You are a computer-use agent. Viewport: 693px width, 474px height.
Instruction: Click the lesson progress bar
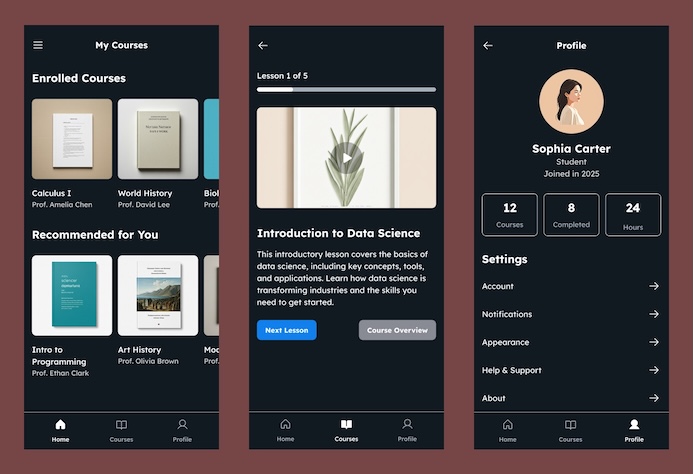tap(346, 89)
